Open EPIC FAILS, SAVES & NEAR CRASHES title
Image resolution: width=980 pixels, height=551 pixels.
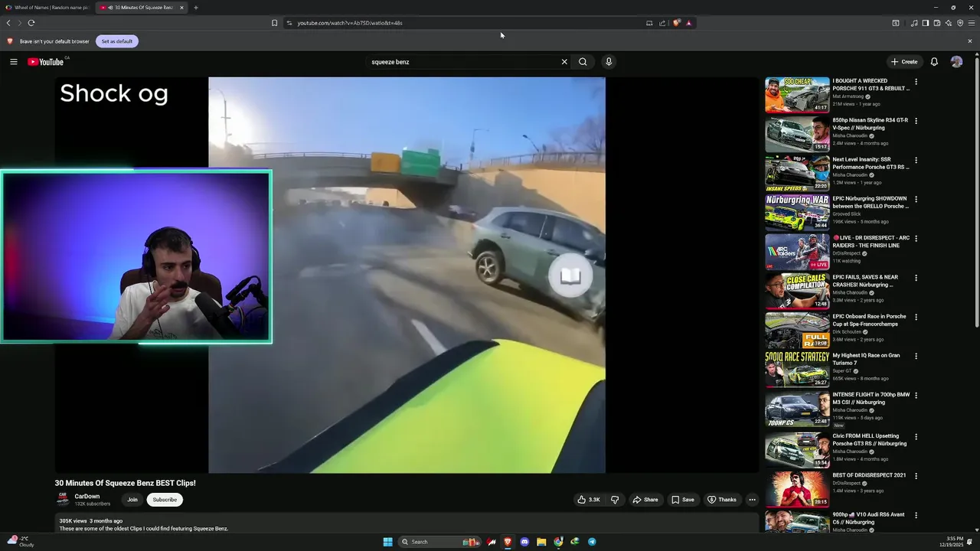point(865,281)
